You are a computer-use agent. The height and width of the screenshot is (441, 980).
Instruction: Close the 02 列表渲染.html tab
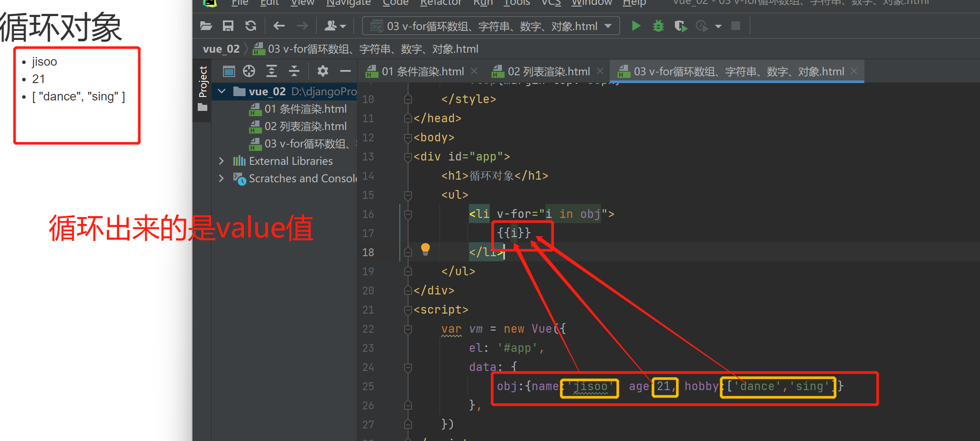pyautogui.click(x=600, y=71)
